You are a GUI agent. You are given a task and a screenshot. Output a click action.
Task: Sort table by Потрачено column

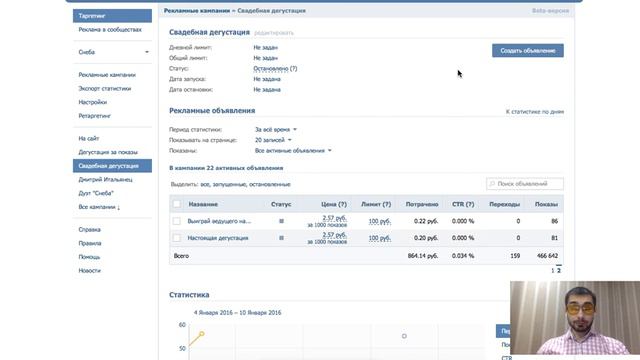coord(422,204)
